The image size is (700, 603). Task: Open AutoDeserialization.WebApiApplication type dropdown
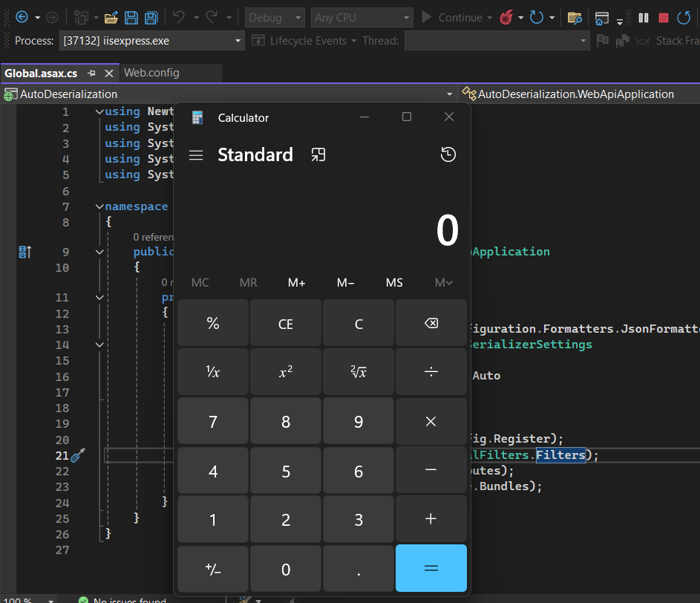[580, 94]
